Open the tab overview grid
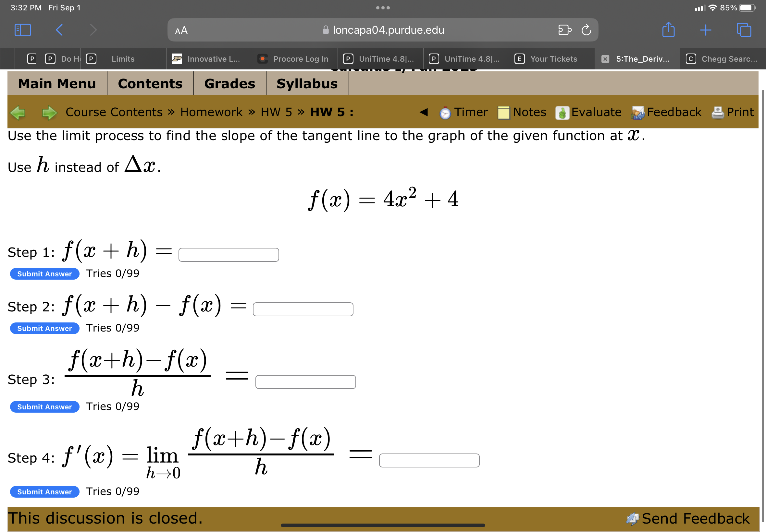Image resolution: width=766 pixels, height=532 pixels. point(744,30)
